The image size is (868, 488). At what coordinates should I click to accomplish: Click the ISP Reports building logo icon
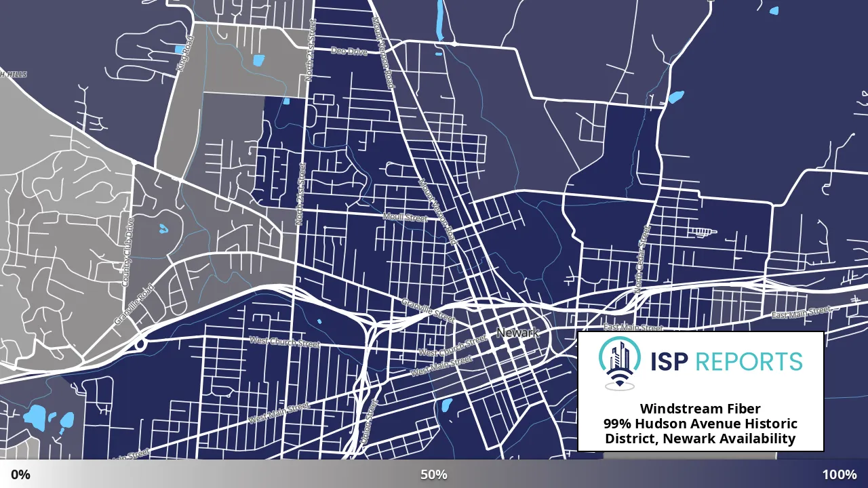tap(620, 363)
